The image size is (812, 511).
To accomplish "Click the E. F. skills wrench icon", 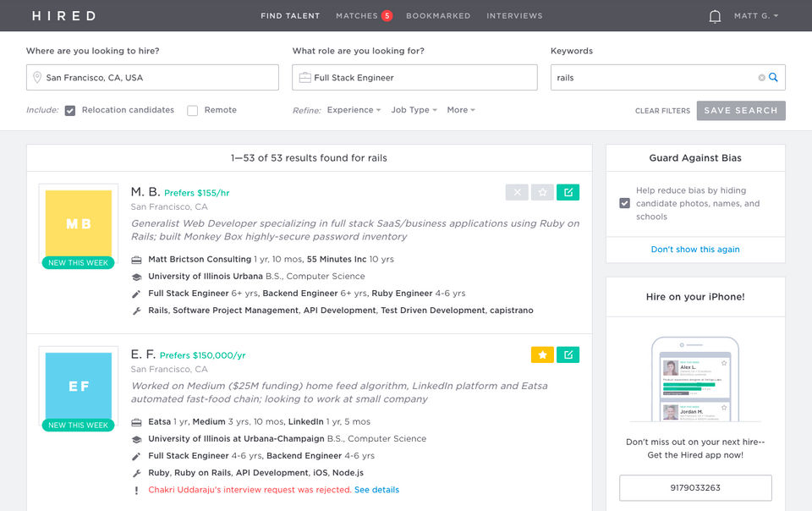I will [x=136, y=473].
